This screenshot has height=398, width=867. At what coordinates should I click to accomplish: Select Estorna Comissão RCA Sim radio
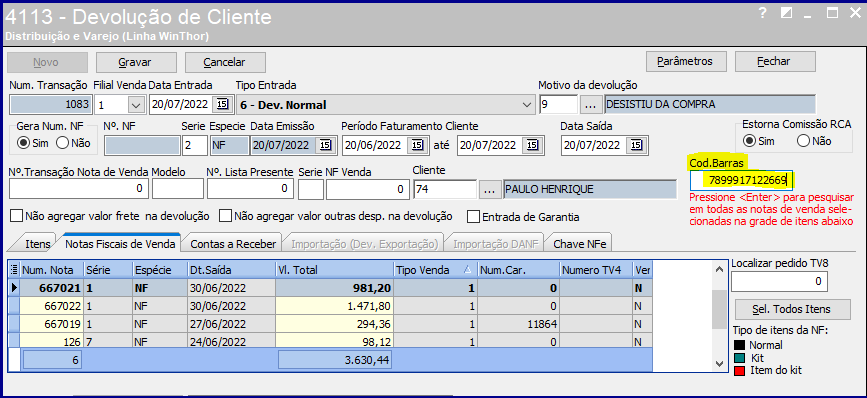[750, 140]
